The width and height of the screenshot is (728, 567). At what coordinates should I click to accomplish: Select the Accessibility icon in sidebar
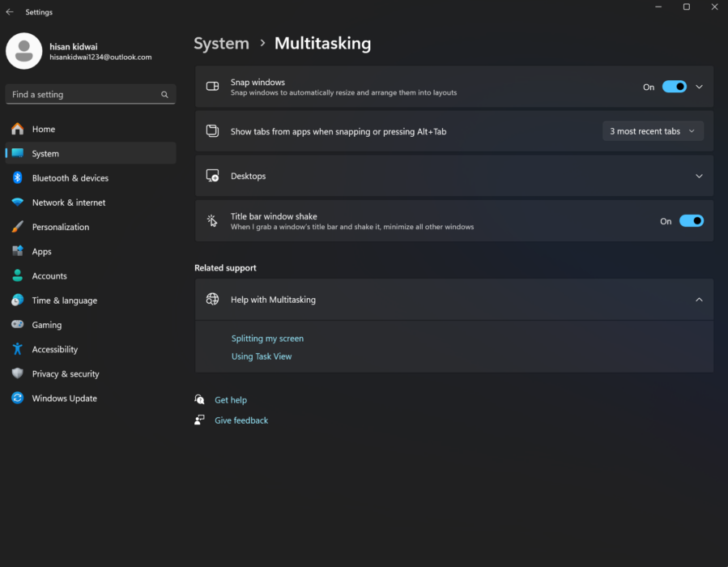(18, 349)
